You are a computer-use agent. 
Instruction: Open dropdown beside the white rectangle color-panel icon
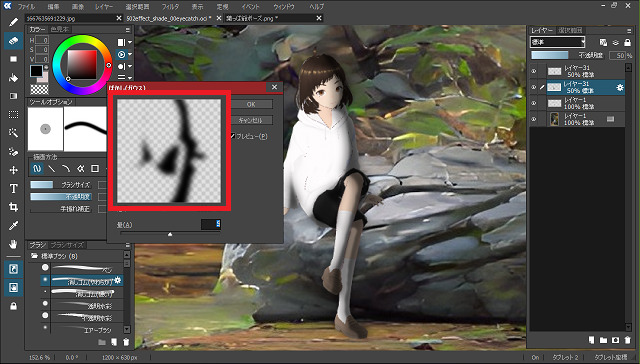point(130,42)
